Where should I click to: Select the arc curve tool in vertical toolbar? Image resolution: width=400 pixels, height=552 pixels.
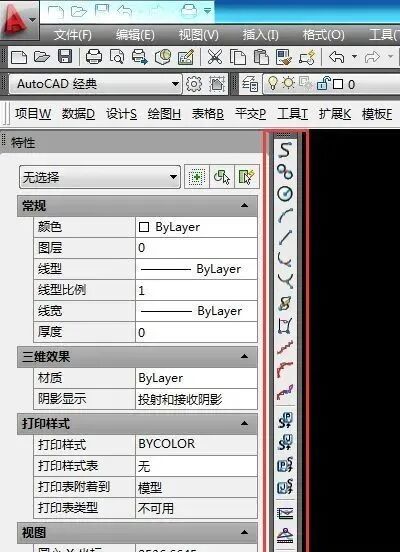(285, 215)
